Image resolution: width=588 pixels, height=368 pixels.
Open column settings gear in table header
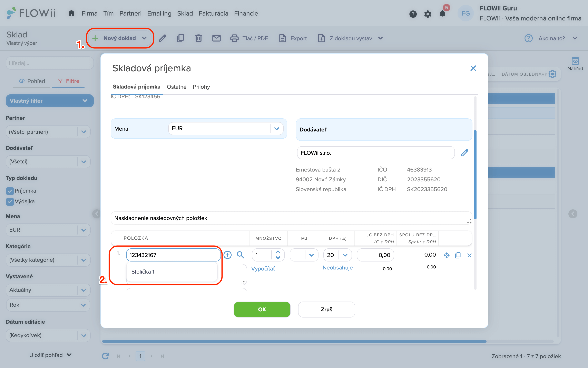[552, 74]
